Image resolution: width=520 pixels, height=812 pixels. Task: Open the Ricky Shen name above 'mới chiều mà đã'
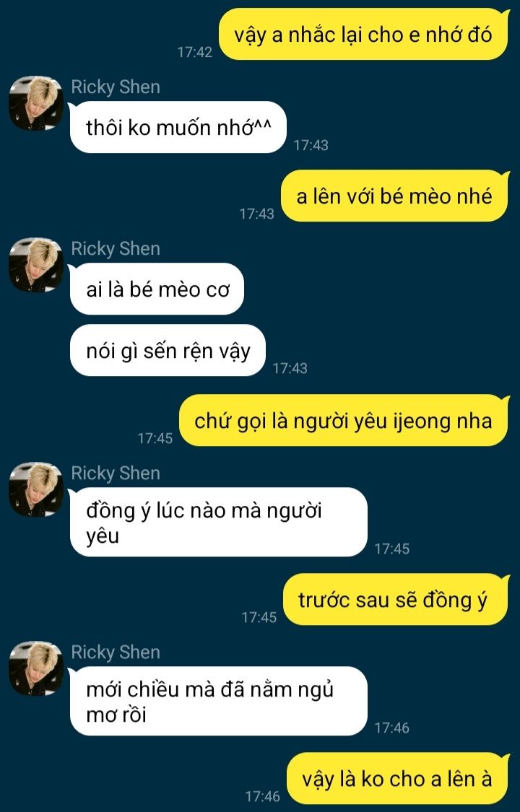[116, 652]
